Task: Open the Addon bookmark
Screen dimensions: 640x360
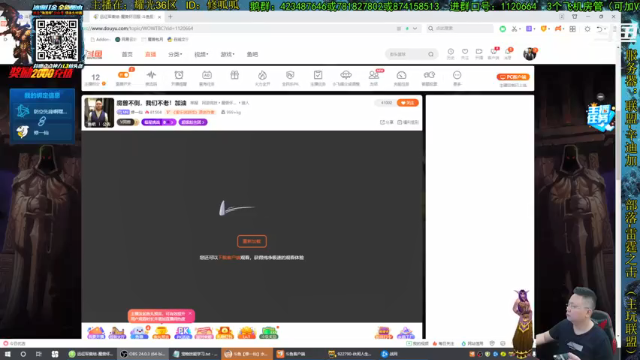Action: tap(100, 40)
